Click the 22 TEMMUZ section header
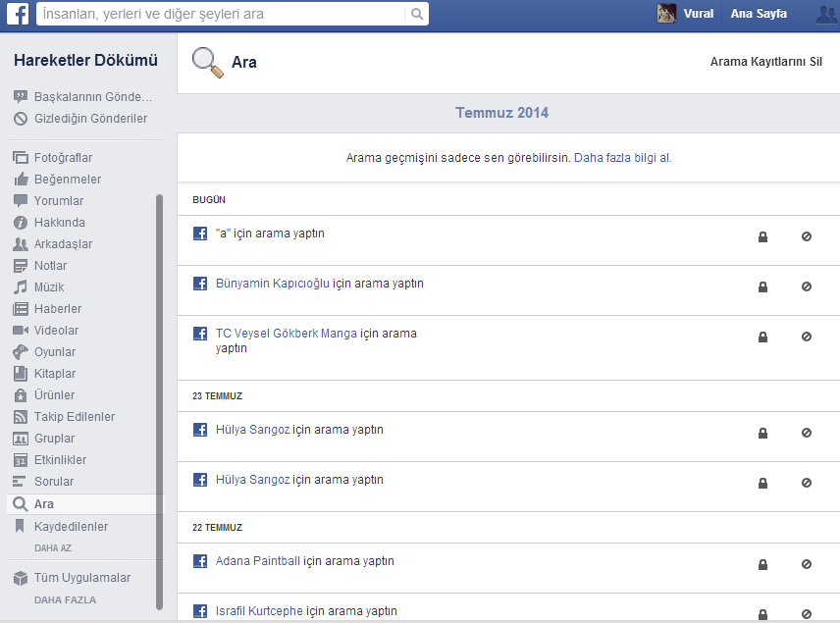This screenshot has height=623, width=840. (x=218, y=528)
